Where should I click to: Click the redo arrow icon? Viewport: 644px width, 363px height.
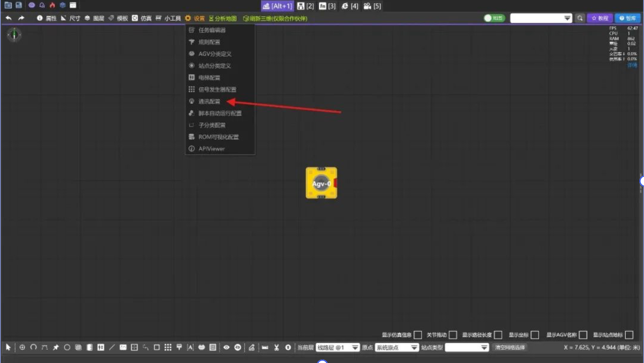click(x=21, y=18)
